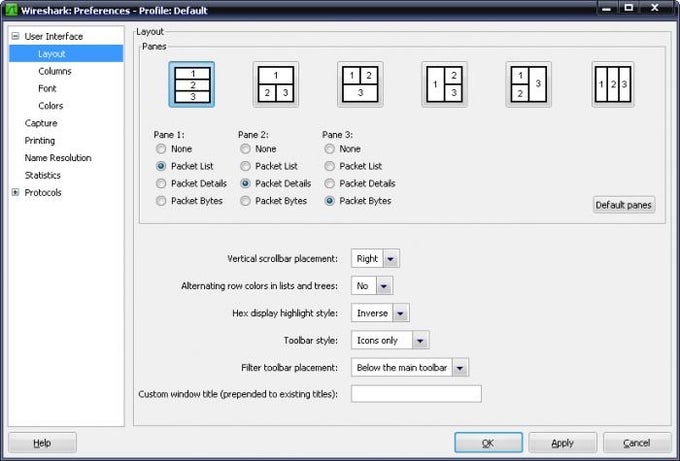Click the Cancel button
The image size is (680, 461).
(x=637, y=443)
